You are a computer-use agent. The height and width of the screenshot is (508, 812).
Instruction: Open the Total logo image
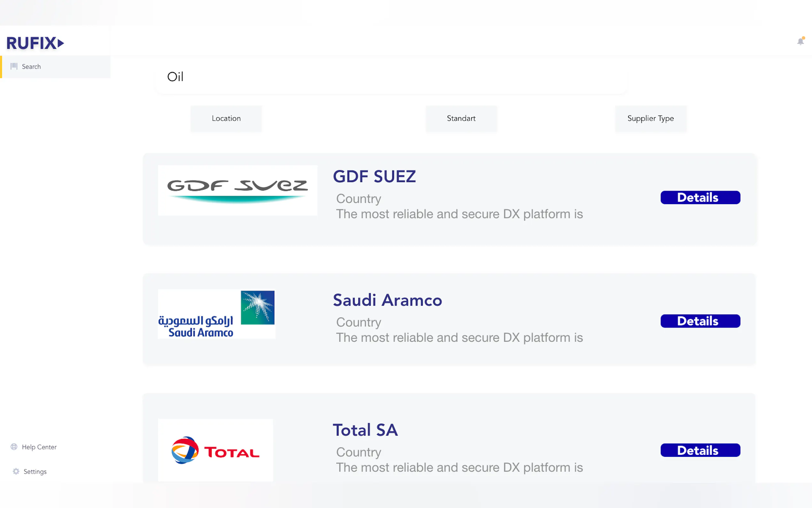[x=215, y=450]
